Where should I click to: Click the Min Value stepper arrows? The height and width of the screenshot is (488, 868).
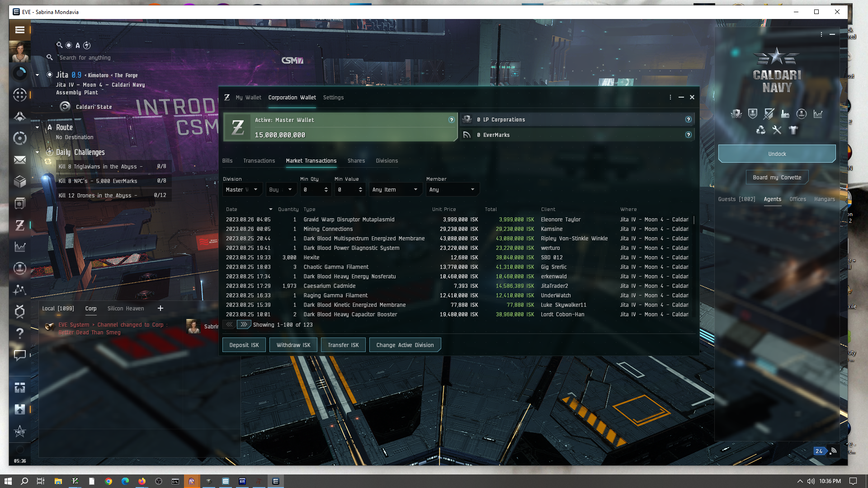coord(360,190)
